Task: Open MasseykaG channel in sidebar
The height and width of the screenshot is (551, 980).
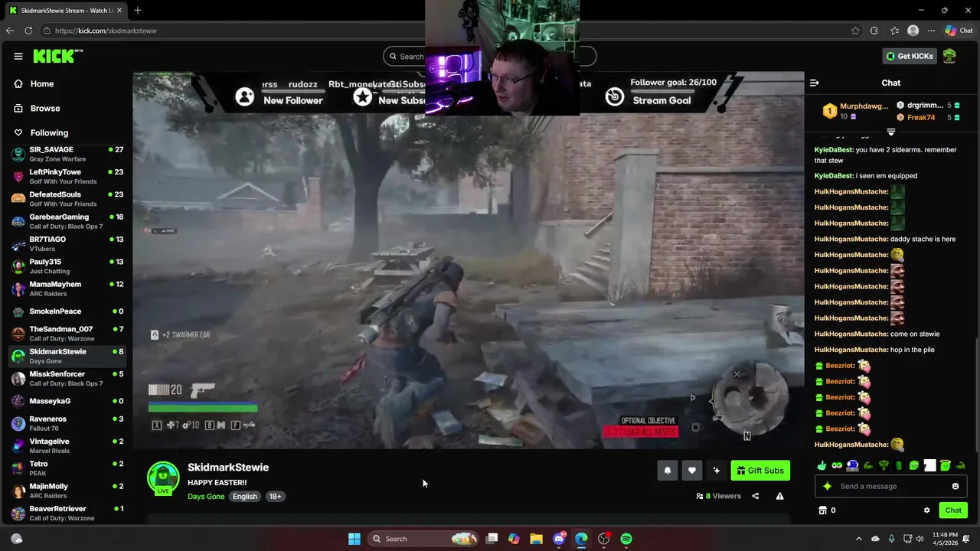Action: (x=67, y=401)
